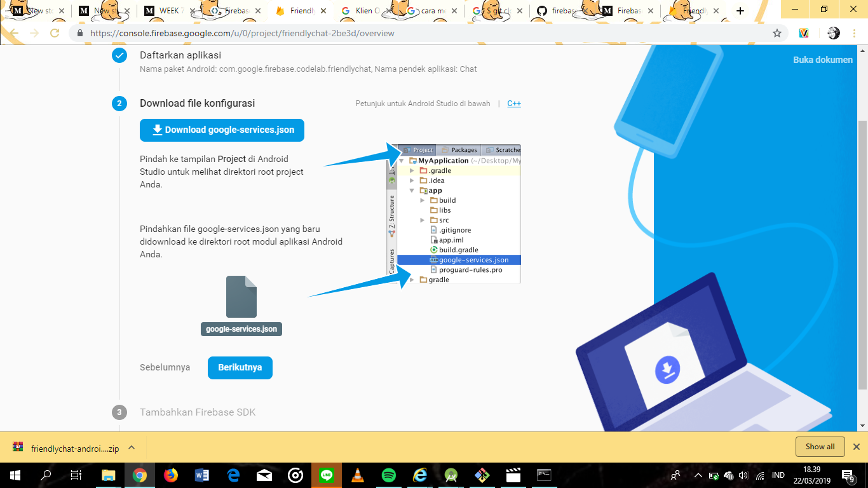Switch input language via IND indicator

coord(778,475)
